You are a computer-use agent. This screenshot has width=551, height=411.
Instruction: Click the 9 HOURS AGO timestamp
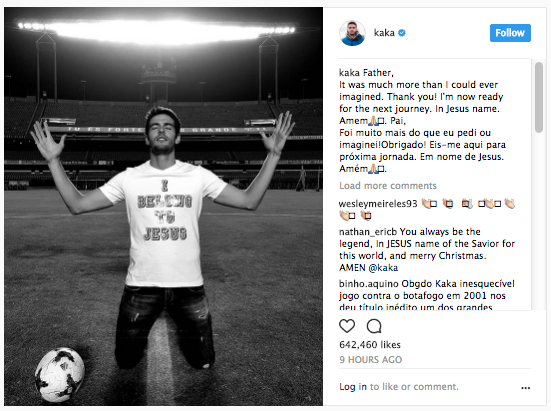[x=370, y=360]
